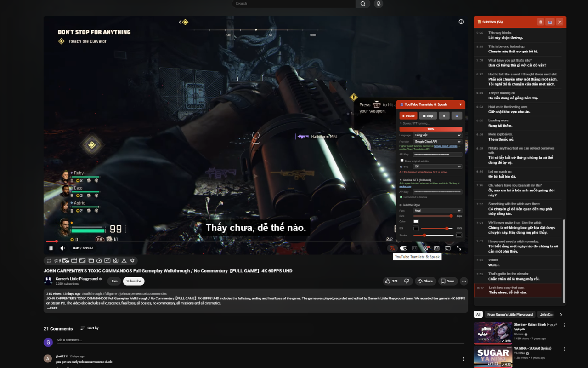This screenshot has height=368, width=588.
Task: Open the Sort by comments menu
Action: pyautogui.click(x=90, y=328)
